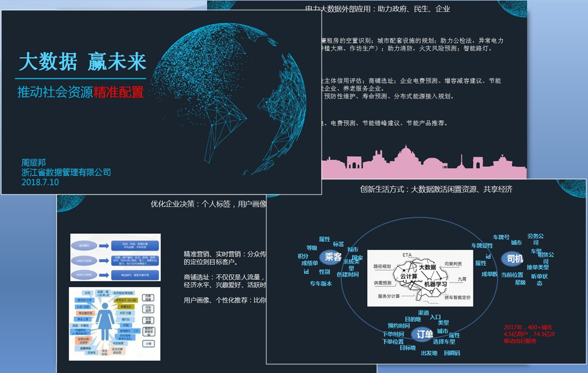The height and width of the screenshot is (373, 588).
Task: Click the arrow flowchart image on left slide
Action: pyautogui.click(x=116, y=257)
